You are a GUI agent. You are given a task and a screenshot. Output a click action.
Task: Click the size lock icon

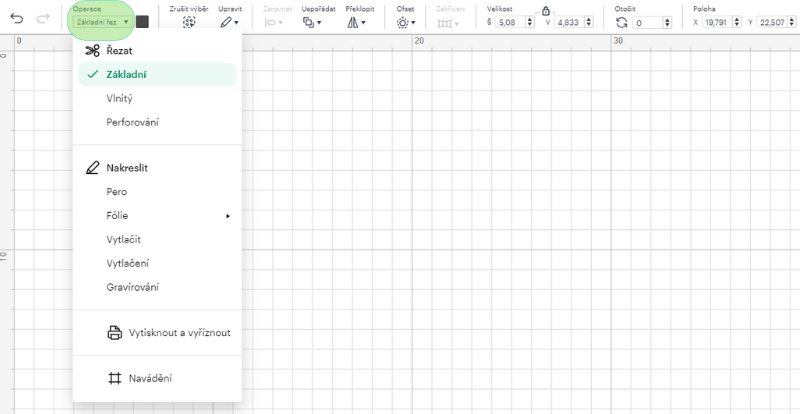[545, 10]
